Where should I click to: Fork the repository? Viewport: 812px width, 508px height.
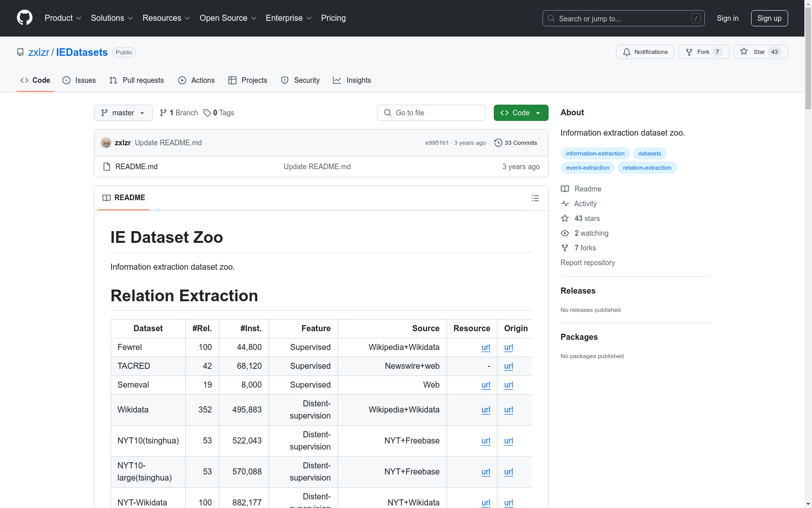[x=703, y=52]
